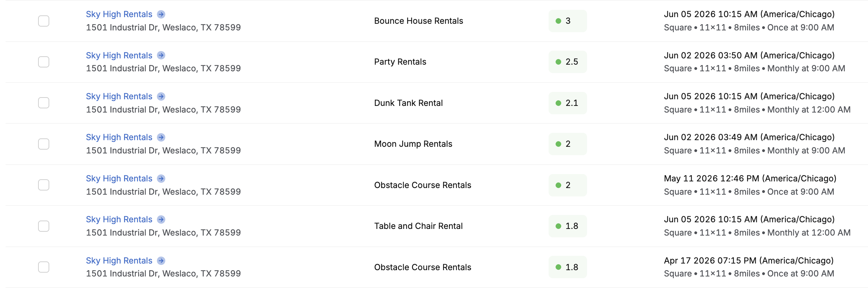This screenshot has width=868, height=288.
Task: Follow Sky High Rentals link in Dunk Tank row
Action: (x=119, y=96)
